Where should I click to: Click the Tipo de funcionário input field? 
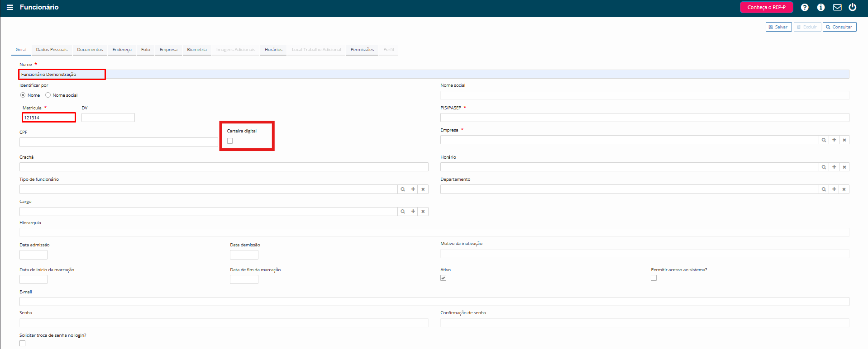coord(209,189)
